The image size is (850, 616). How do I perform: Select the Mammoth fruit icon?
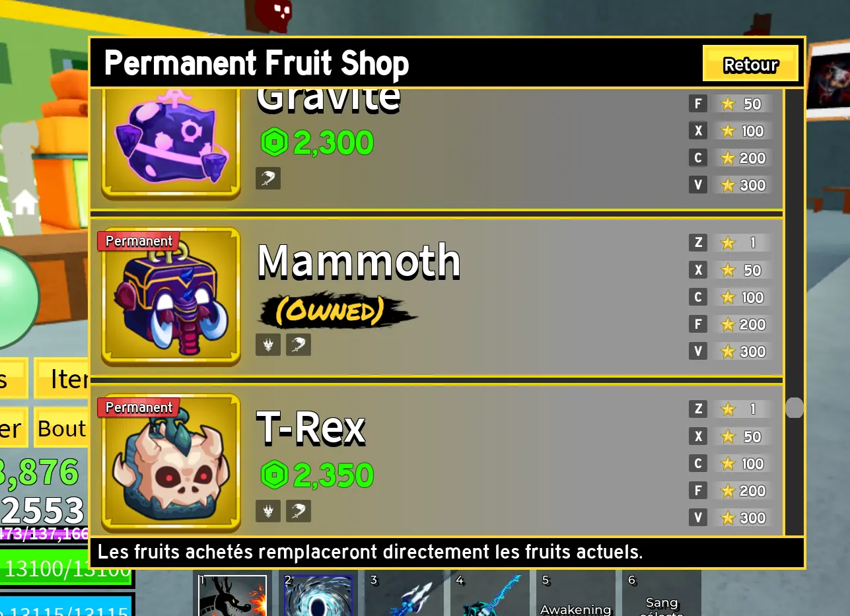coord(170,296)
